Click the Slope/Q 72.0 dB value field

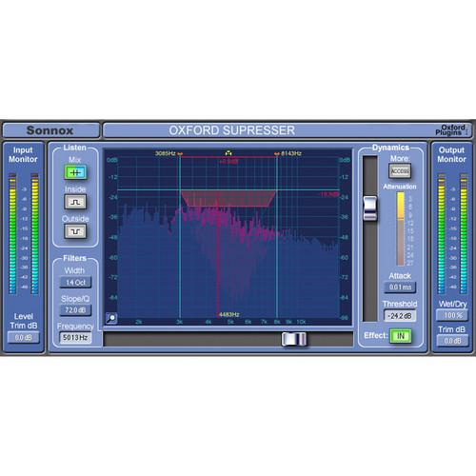(75, 310)
